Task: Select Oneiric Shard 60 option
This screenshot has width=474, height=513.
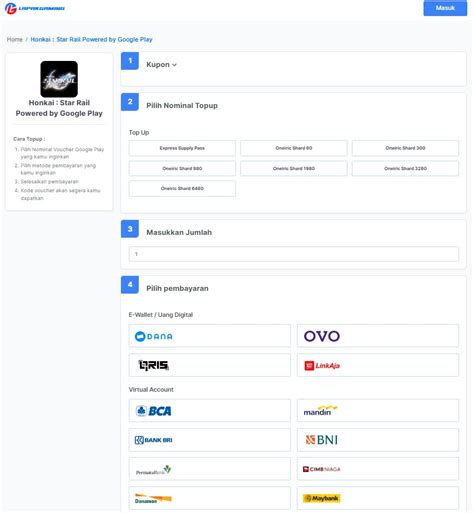Action: click(294, 148)
